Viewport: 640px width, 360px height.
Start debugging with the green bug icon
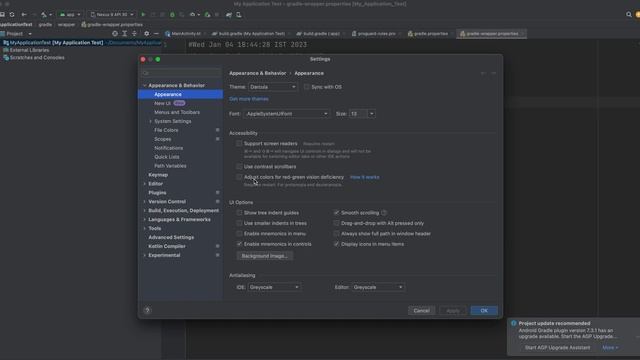[172, 15]
